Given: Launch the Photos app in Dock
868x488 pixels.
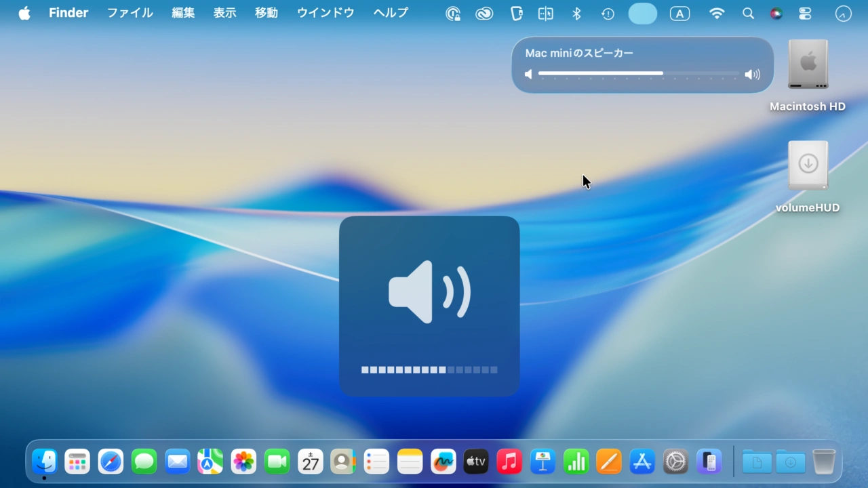Looking at the screenshot, I should tap(243, 462).
